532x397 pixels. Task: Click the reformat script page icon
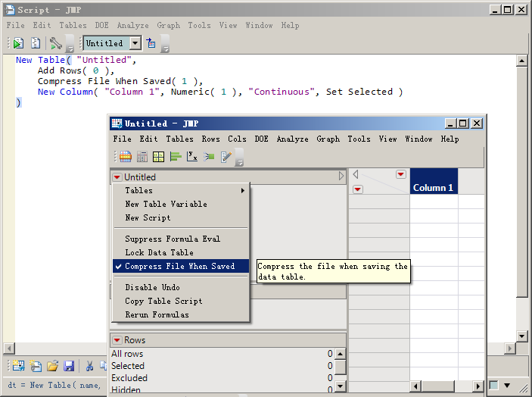36,43
